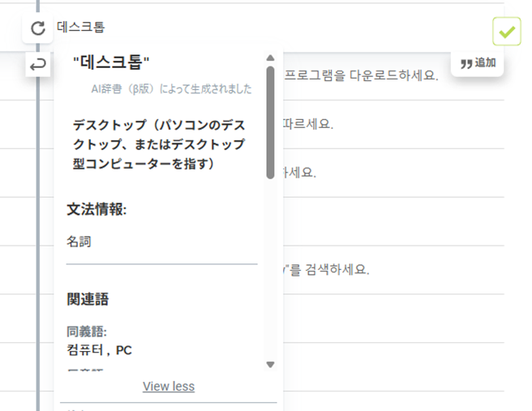Click the 文法情報 section heading
532x411 pixels.
point(97,210)
